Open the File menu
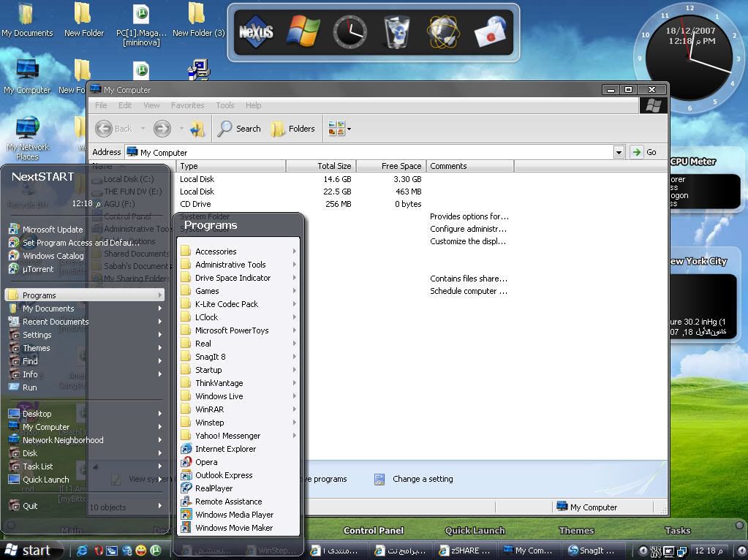 tap(101, 105)
